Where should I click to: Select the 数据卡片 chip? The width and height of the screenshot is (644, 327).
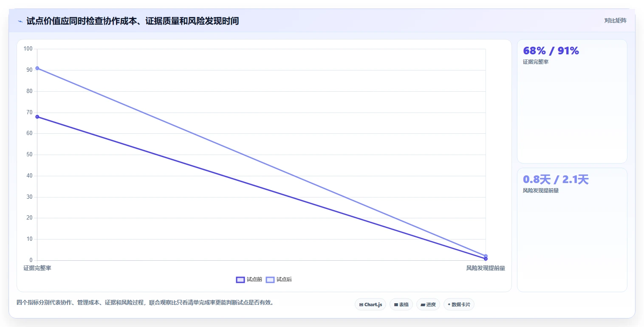pos(459,304)
